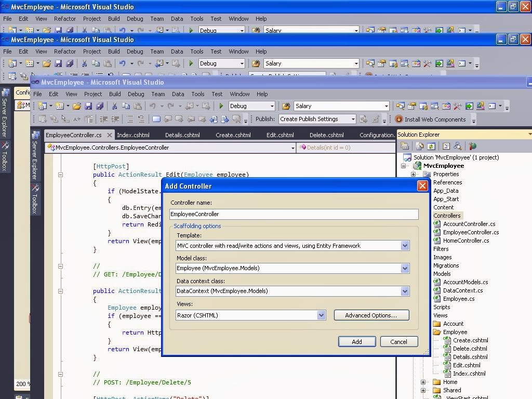The width and height of the screenshot is (532, 399).
Task: Select DataContext.cs in Models folder
Action: [463, 290]
